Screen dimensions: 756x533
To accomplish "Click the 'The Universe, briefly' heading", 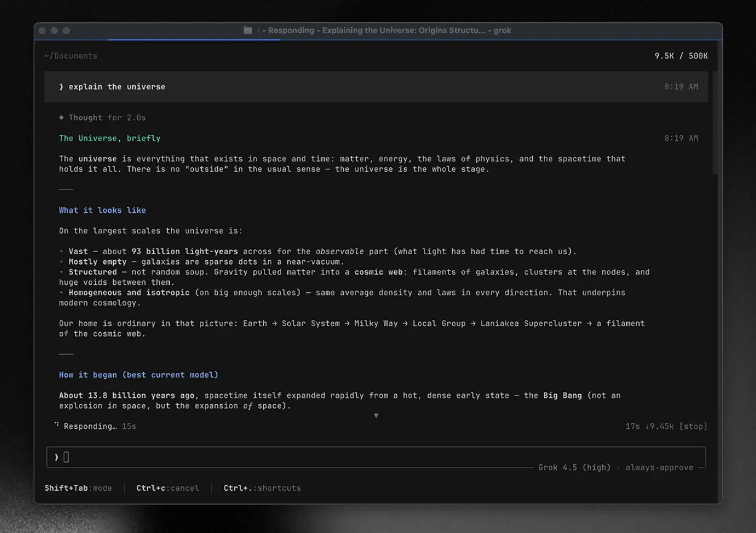I will [109, 138].
